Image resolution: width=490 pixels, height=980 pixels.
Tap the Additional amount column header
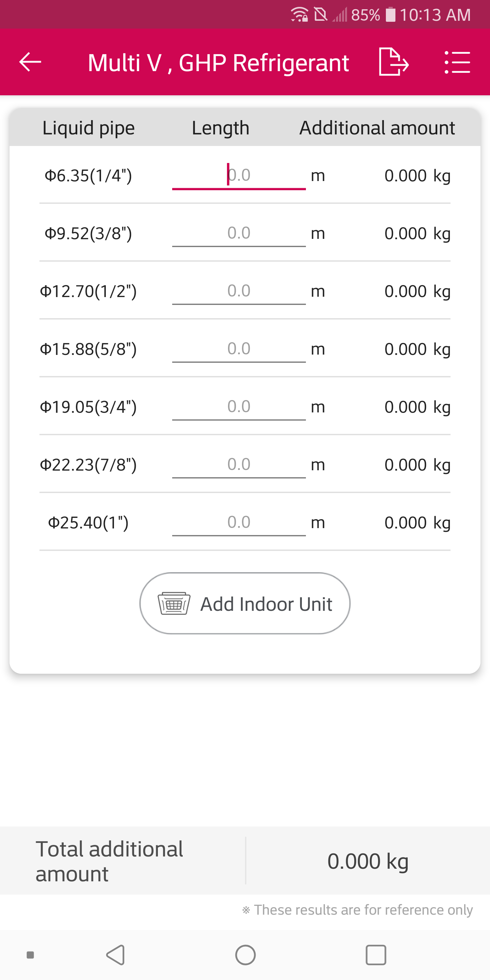pos(377,128)
